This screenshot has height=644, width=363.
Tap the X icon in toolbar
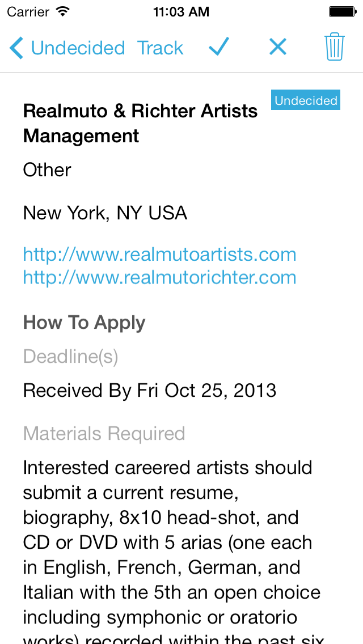[277, 47]
